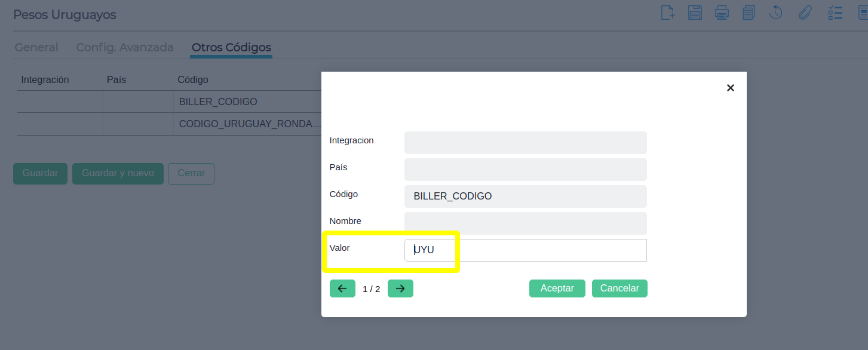Click the floppy disk save icon

(x=695, y=13)
